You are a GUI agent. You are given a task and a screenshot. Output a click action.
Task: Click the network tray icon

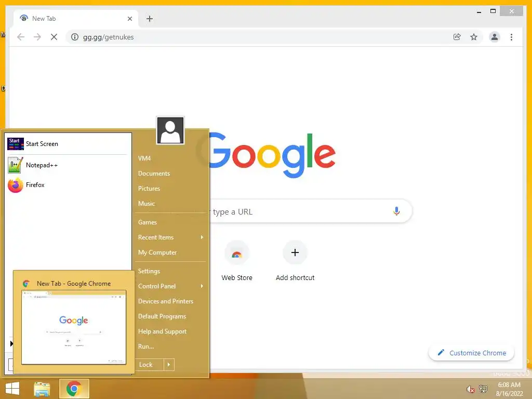click(x=483, y=389)
